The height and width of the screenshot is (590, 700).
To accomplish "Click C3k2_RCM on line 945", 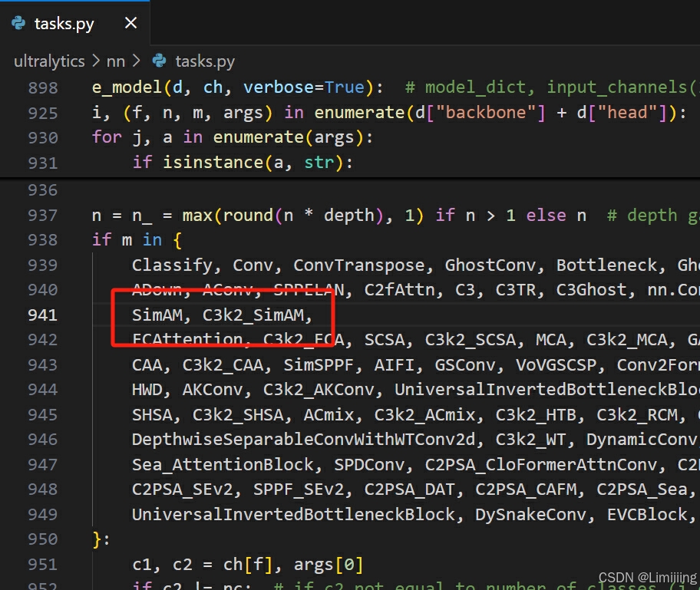I will [637, 414].
